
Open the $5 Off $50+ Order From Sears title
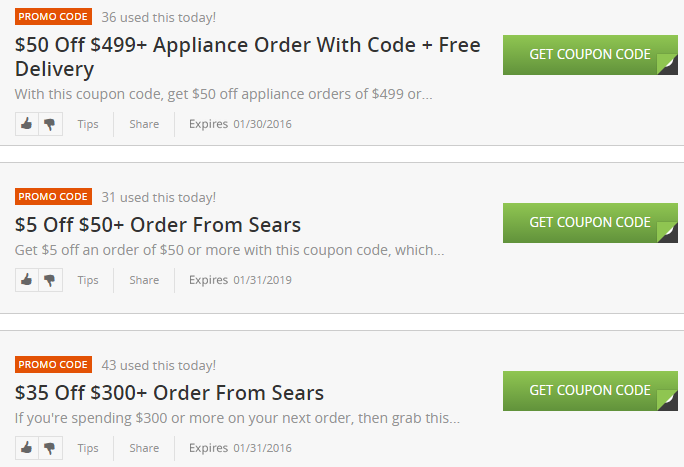(x=158, y=224)
